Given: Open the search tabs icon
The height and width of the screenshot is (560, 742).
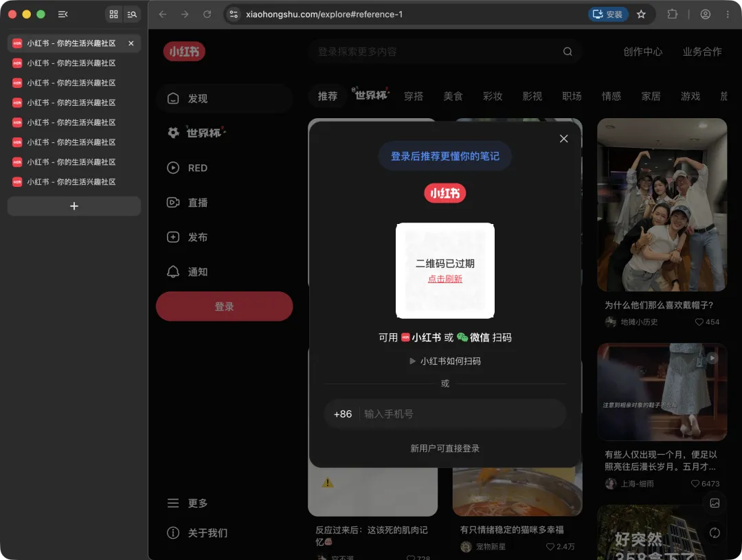Looking at the screenshot, I should [x=132, y=14].
